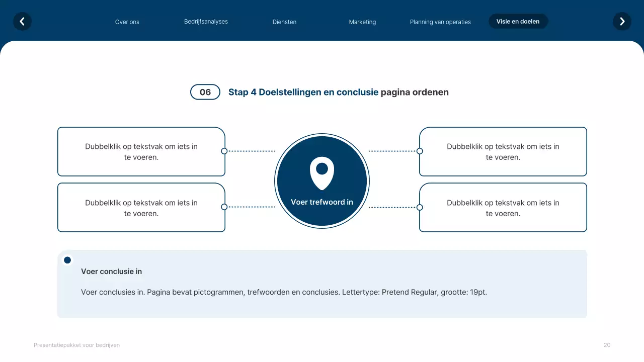Click the 'Presentatiepakket voor bedrijven' footer text
Screen dimensions: 644x362
coord(76,345)
